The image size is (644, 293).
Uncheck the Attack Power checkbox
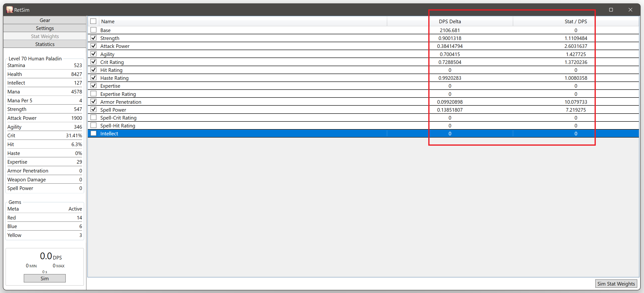point(93,46)
